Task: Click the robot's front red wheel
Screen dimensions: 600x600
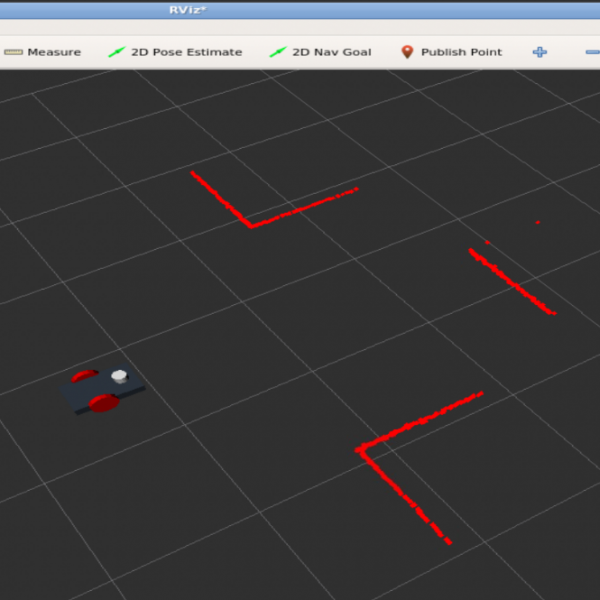Action: [104, 403]
